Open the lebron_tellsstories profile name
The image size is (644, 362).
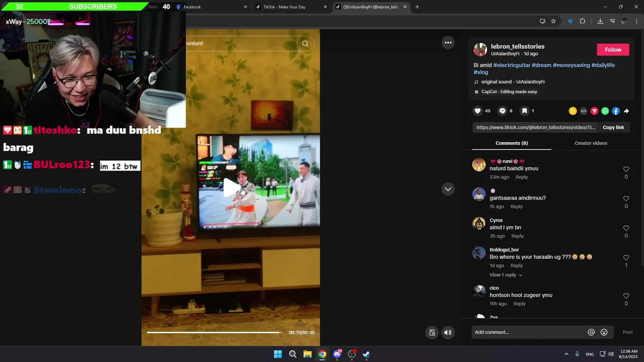click(x=518, y=47)
